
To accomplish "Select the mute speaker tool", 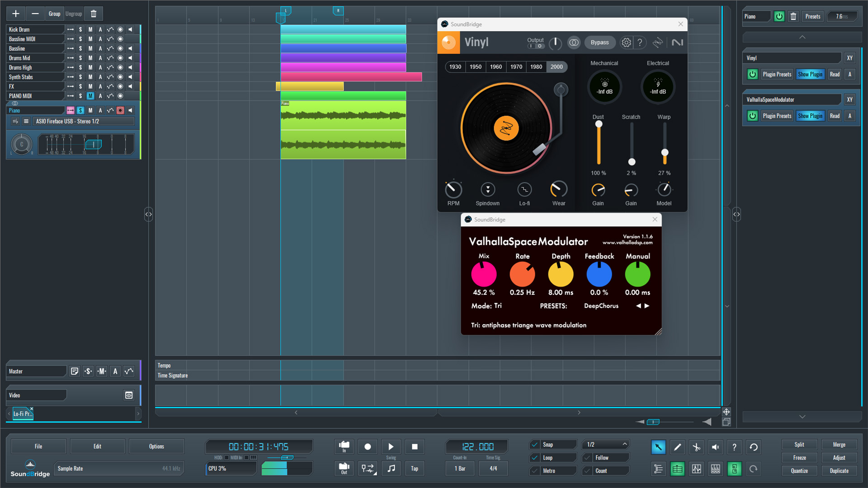I will (715, 447).
